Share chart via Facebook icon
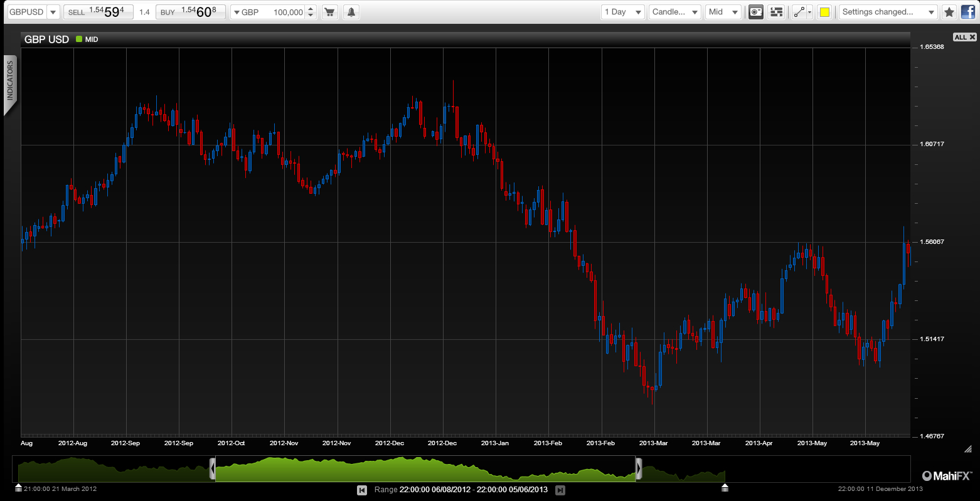This screenshot has width=980, height=501. tap(967, 12)
